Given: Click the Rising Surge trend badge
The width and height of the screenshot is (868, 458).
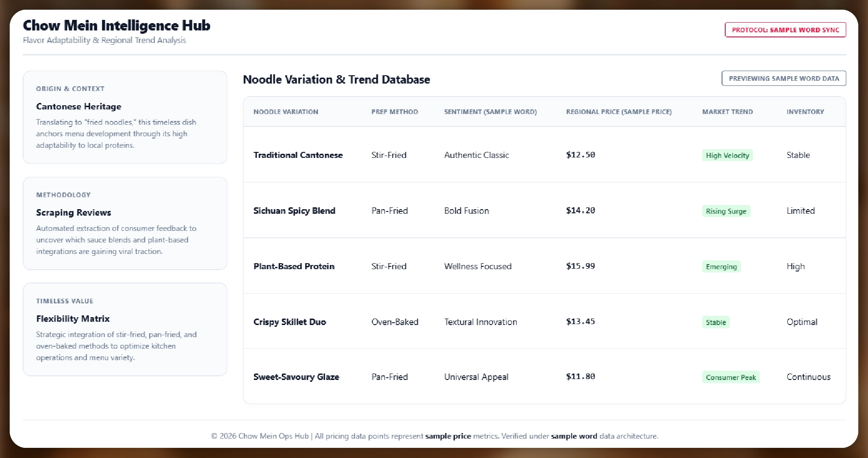Looking at the screenshot, I should [726, 211].
